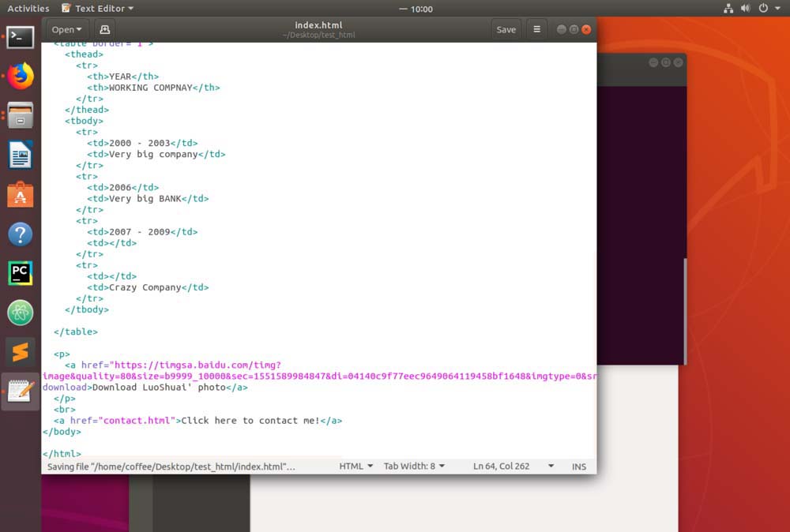Toggle INS insert/overwrite mode in status bar

[x=579, y=466]
